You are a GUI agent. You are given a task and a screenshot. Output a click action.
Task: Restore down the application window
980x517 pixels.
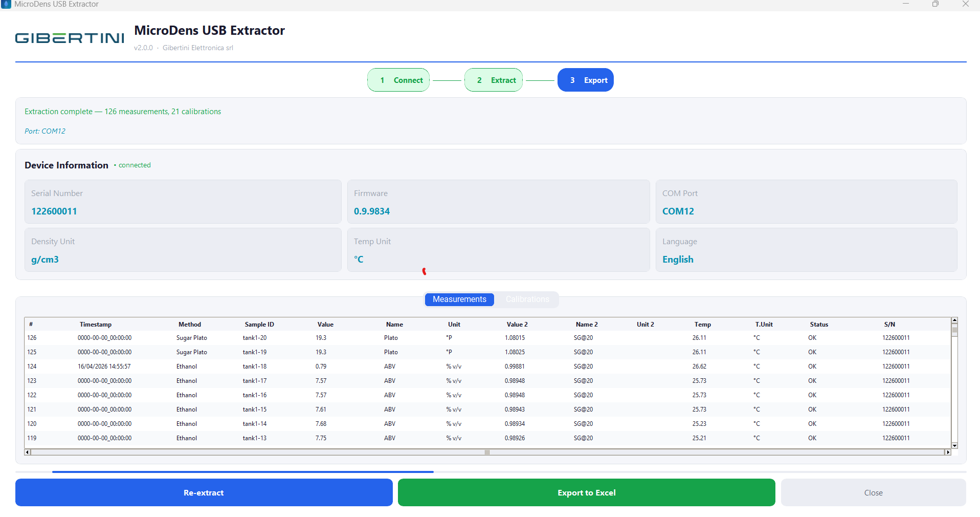coord(936,4)
